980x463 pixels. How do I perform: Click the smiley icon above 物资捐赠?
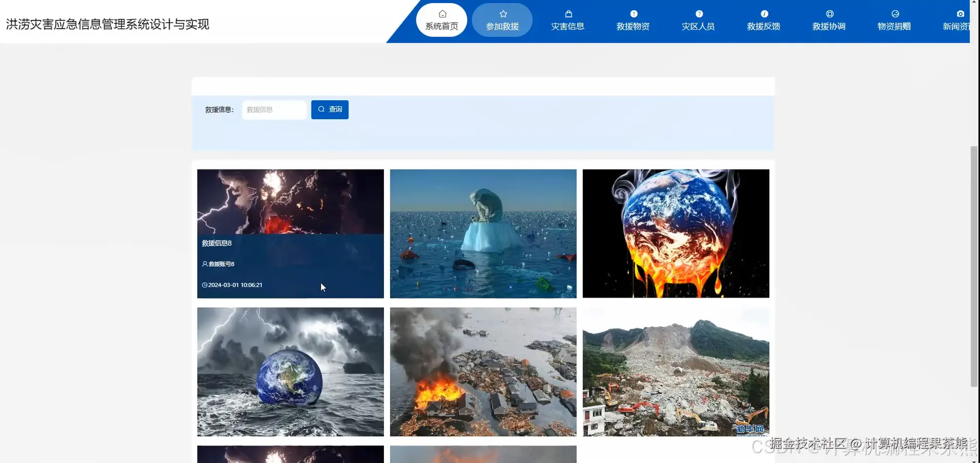click(x=895, y=14)
